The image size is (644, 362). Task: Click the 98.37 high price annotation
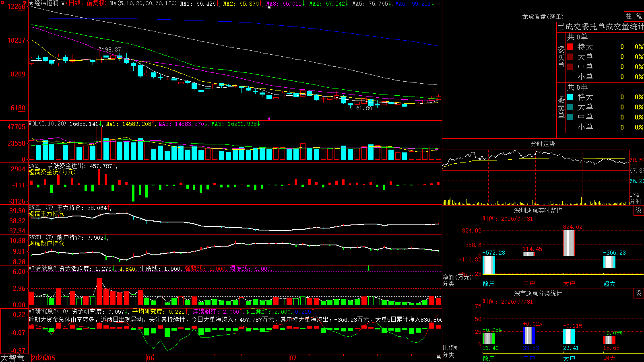[113, 49]
